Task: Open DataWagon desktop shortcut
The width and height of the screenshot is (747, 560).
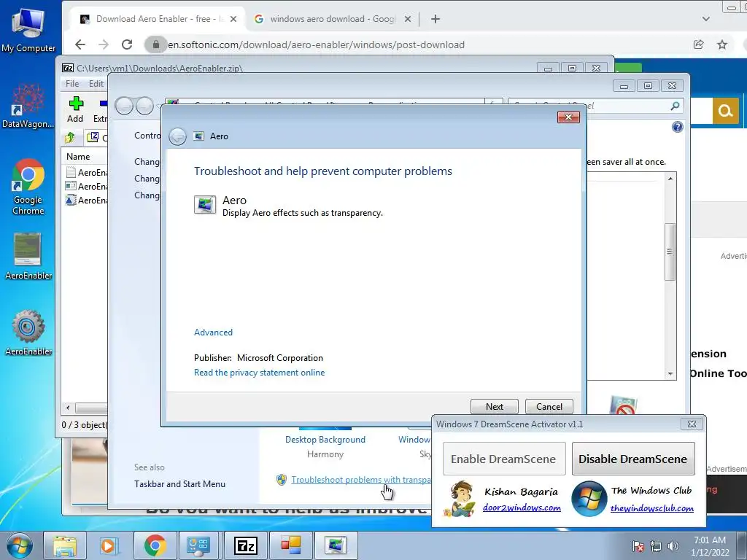Action: (x=28, y=106)
